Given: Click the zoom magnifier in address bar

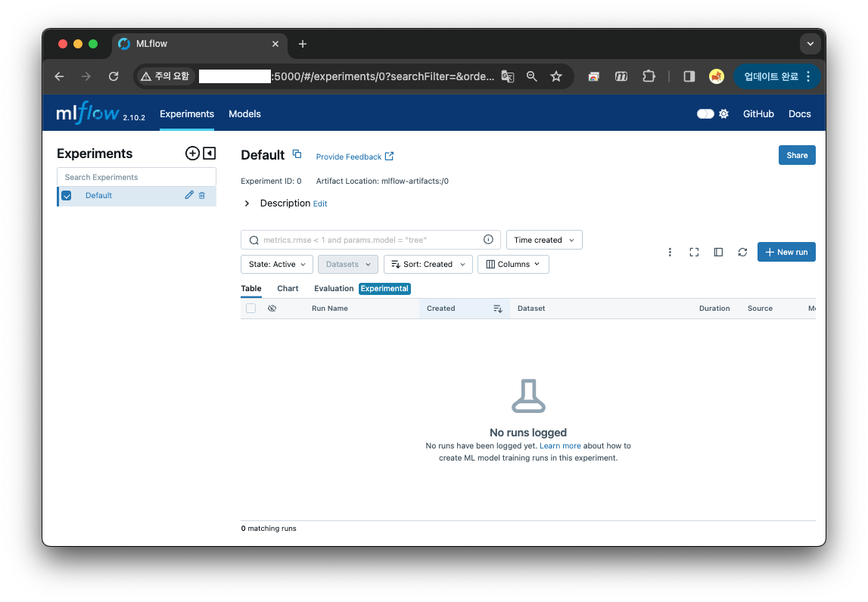Looking at the screenshot, I should [x=532, y=76].
